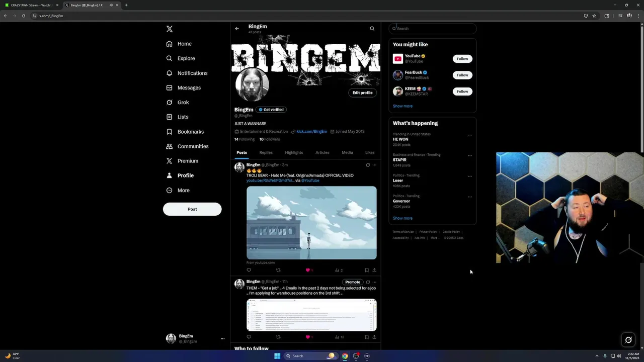Image resolution: width=644 pixels, height=362 pixels.
Task: View the 10 Followers list
Action: click(x=270, y=139)
